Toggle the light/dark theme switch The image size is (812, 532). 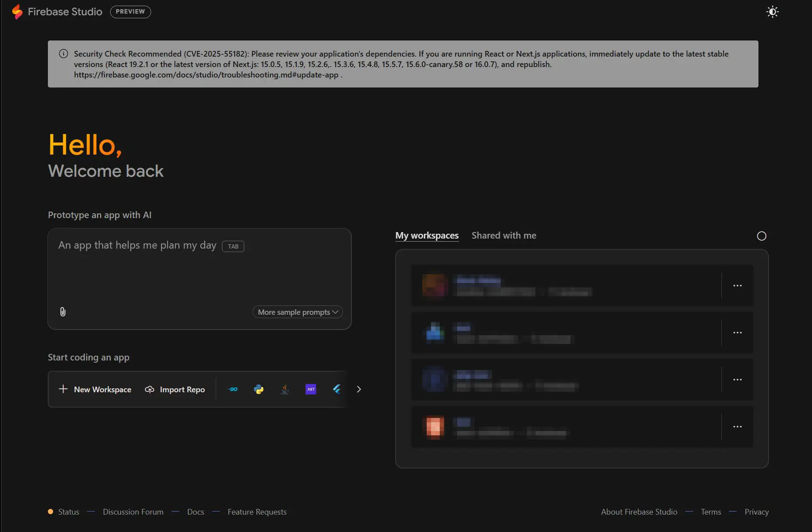coord(772,12)
